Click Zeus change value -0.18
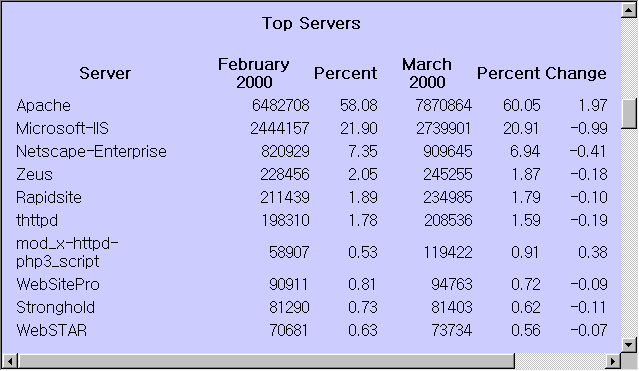Viewport: 639px width, 371px height. pos(589,174)
